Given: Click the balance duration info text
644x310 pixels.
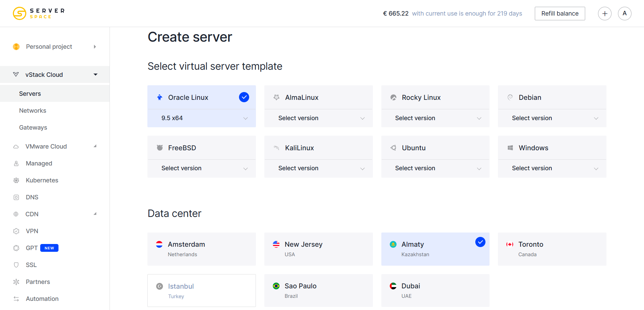Looking at the screenshot, I should 467,14.
